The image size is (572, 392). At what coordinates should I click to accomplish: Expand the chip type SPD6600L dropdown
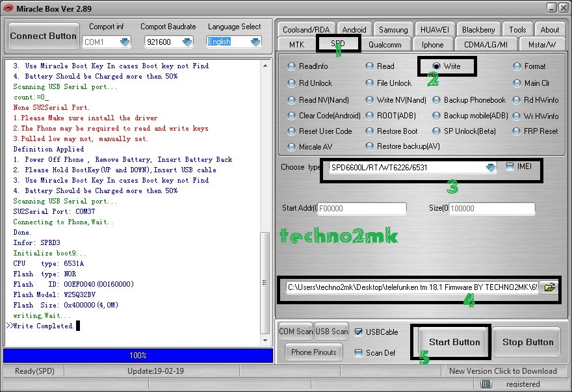pos(490,168)
